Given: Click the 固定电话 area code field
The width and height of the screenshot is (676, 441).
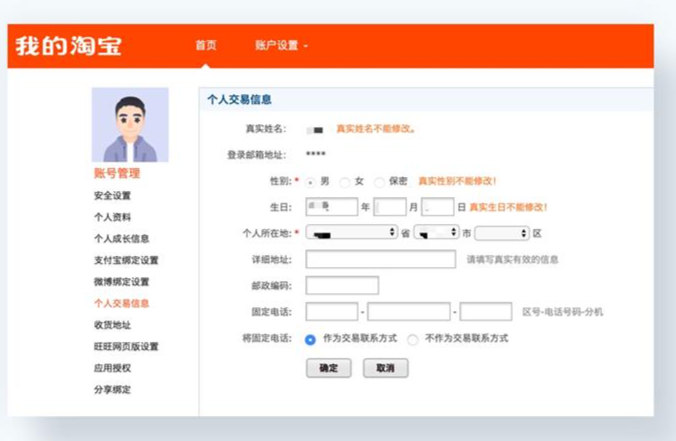Looking at the screenshot, I should [332, 312].
